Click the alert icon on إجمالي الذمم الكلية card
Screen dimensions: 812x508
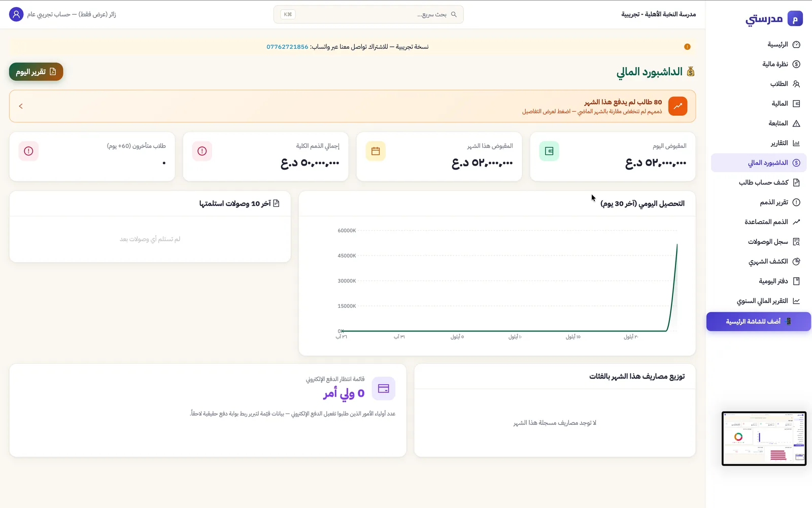click(202, 151)
